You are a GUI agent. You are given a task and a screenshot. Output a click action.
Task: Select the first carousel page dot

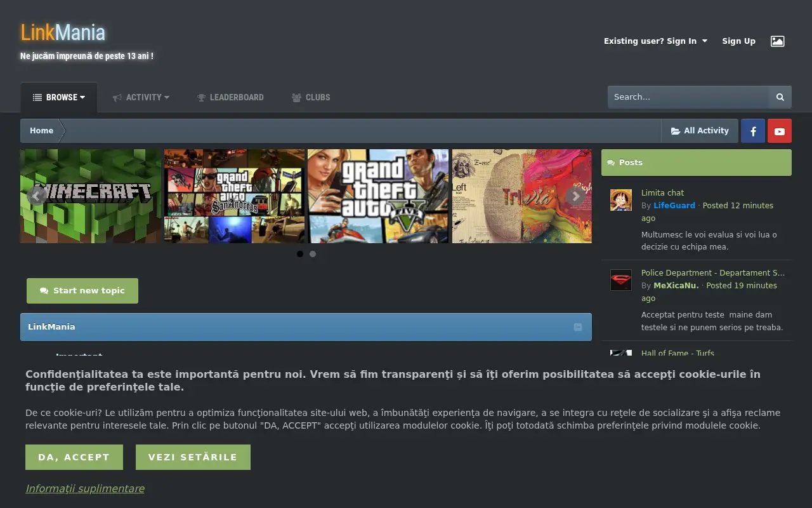coord(300,254)
